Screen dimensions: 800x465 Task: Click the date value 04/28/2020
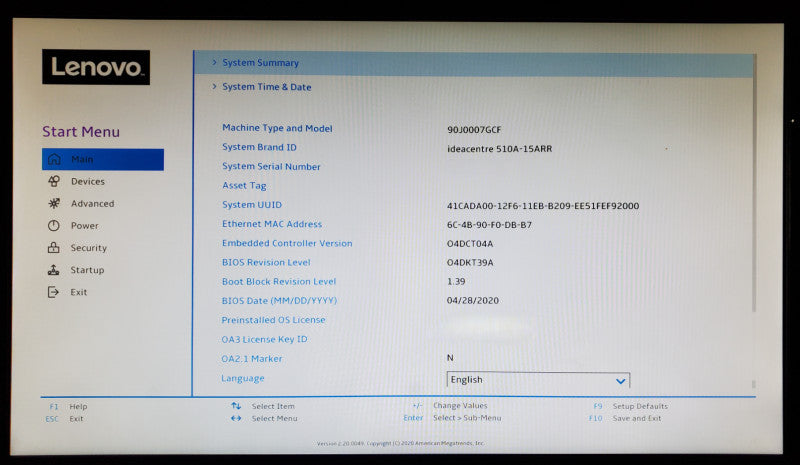click(x=473, y=300)
